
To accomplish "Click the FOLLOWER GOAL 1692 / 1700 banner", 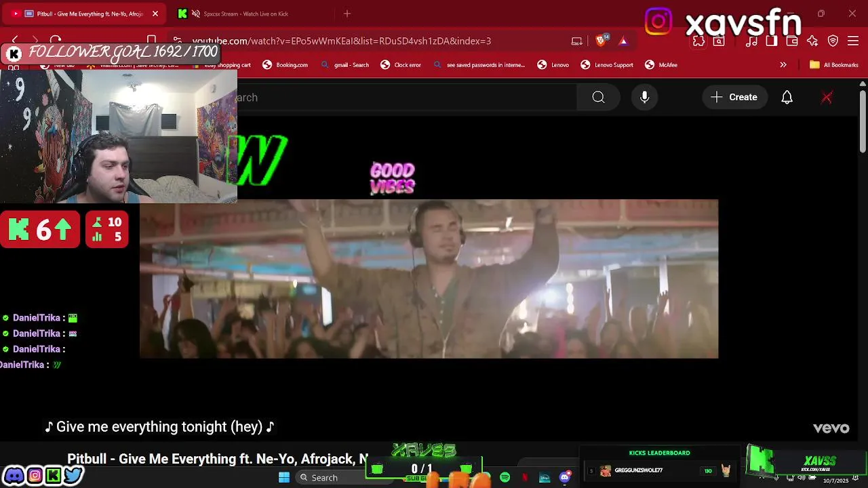I will coord(112,53).
